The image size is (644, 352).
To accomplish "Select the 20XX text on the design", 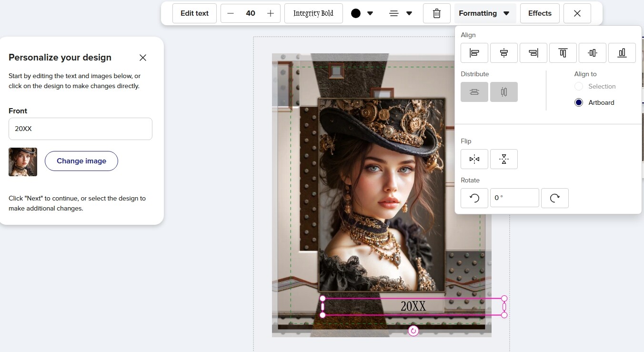I will pos(413,306).
